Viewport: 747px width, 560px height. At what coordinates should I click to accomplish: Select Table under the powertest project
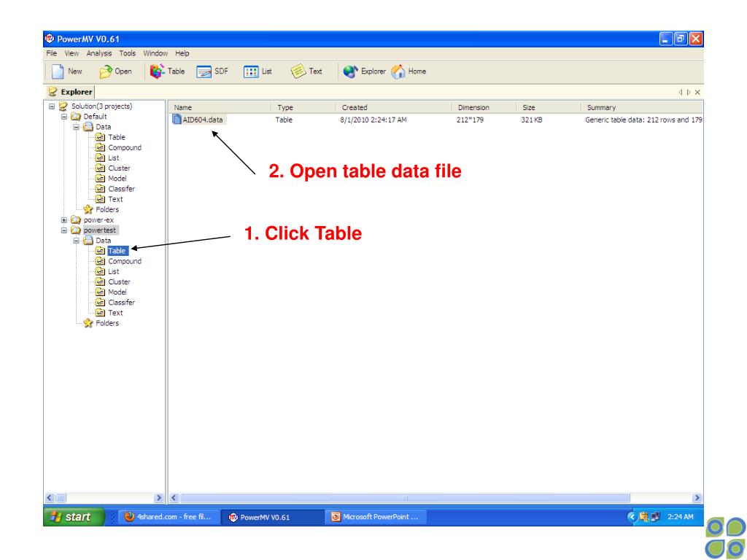point(117,251)
